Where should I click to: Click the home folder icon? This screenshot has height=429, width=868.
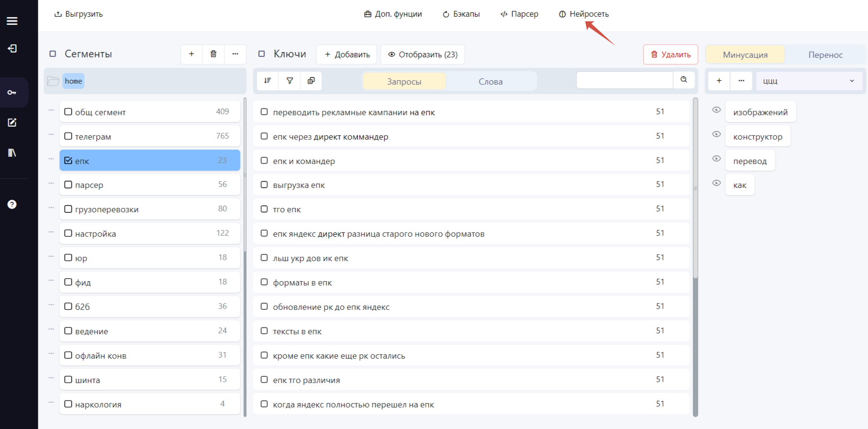(x=53, y=81)
